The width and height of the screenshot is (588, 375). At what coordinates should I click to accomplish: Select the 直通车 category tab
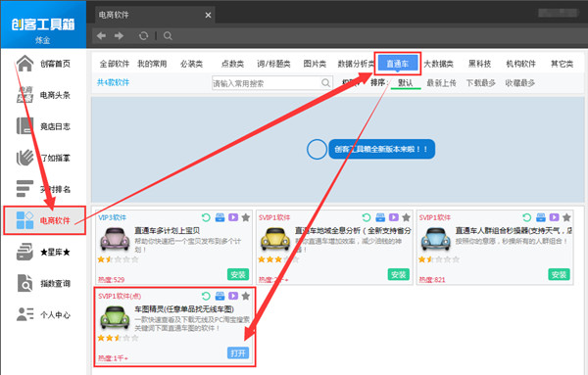pyautogui.click(x=398, y=64)
